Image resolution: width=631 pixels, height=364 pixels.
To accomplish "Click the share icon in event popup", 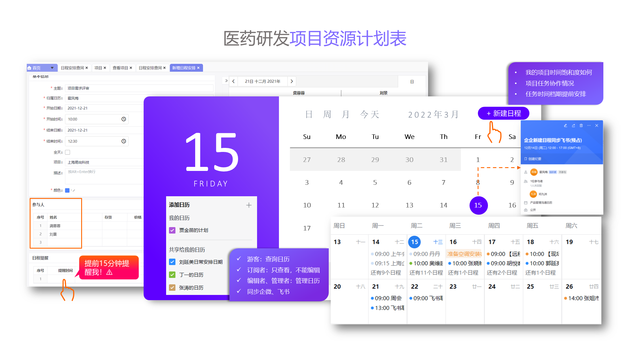I will click(x=573, y=126).
